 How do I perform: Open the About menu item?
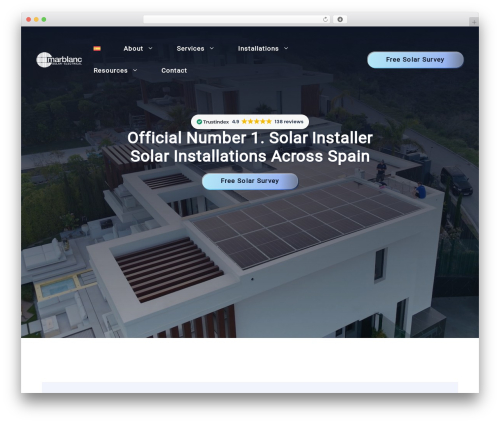pos(133,49)
